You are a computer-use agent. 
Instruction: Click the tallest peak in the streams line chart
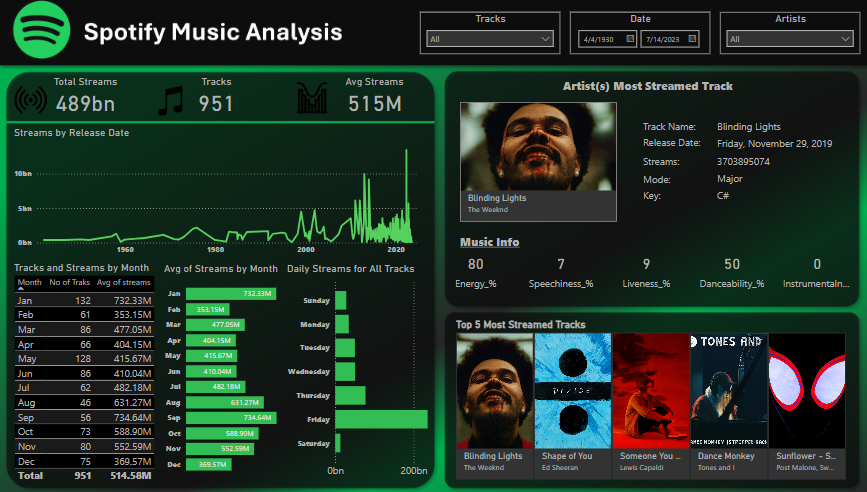[406, 150]
